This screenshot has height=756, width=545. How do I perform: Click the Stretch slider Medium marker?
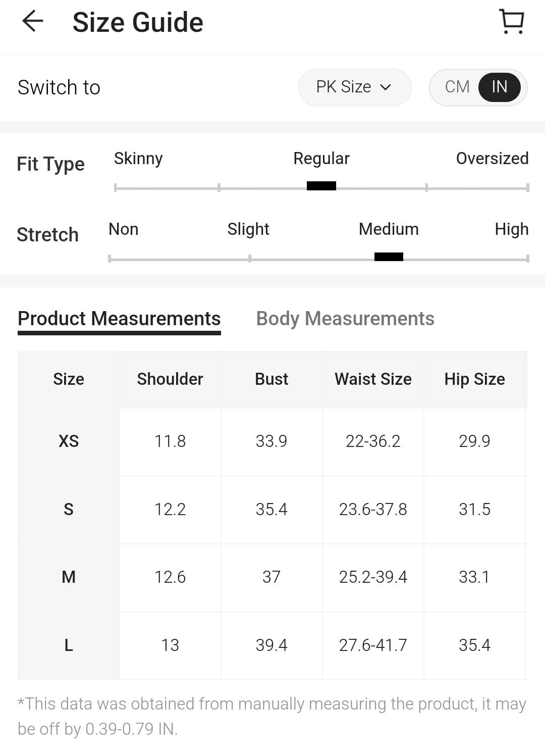pos(389,257)
